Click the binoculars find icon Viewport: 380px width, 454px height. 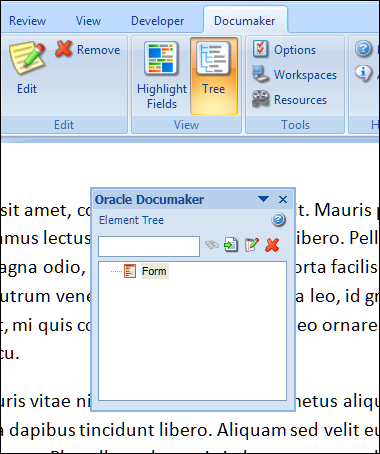[x=212, y=245]
